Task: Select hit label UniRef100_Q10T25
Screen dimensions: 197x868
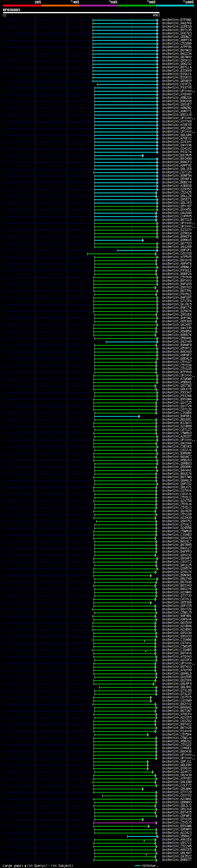Action: pos(177,403)
